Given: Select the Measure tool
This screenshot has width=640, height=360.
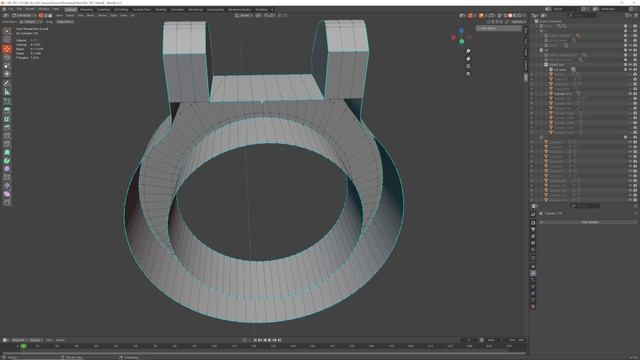Looking at the screenshot, I should (7, 92).
